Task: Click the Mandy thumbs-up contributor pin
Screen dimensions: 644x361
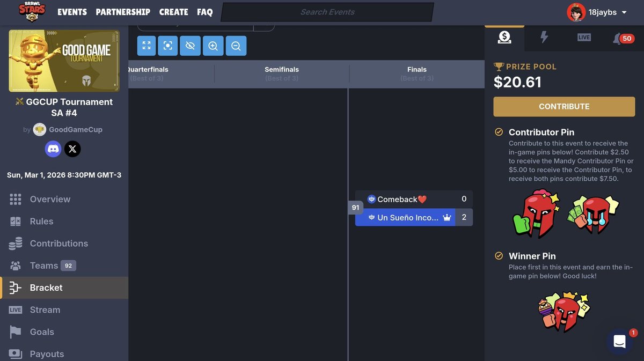Action: click(537, 213)
